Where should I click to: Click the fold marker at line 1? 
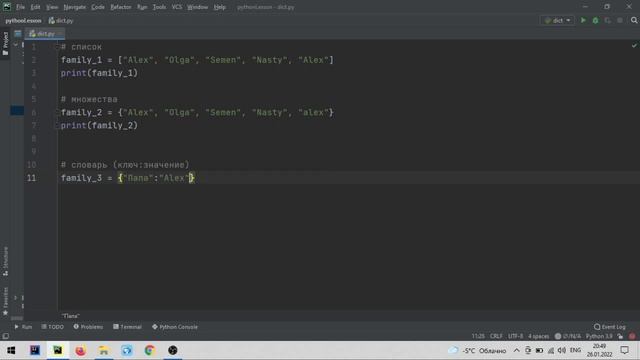tap(57, 47)
